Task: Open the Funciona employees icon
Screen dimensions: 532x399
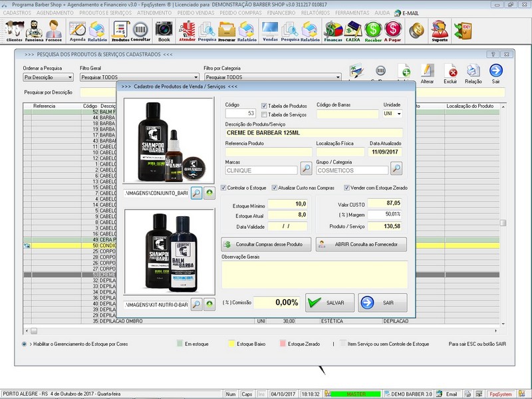Action: click(35, 31)
